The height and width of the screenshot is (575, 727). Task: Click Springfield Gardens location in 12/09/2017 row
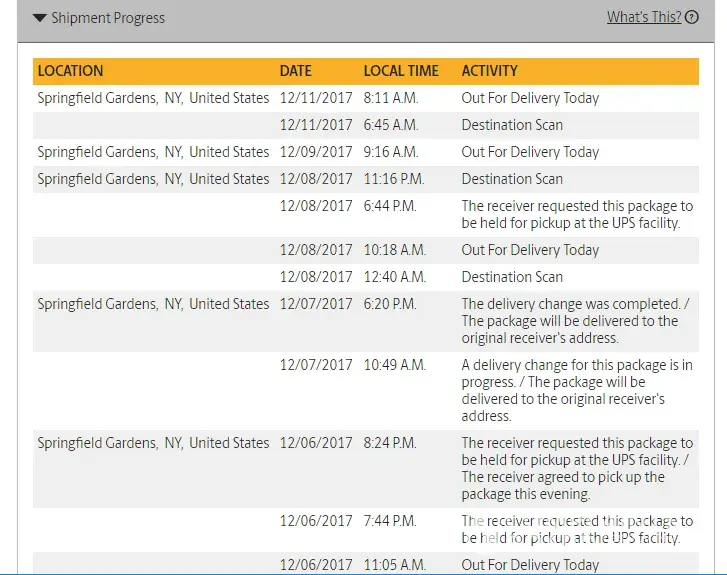click(153, 152)
